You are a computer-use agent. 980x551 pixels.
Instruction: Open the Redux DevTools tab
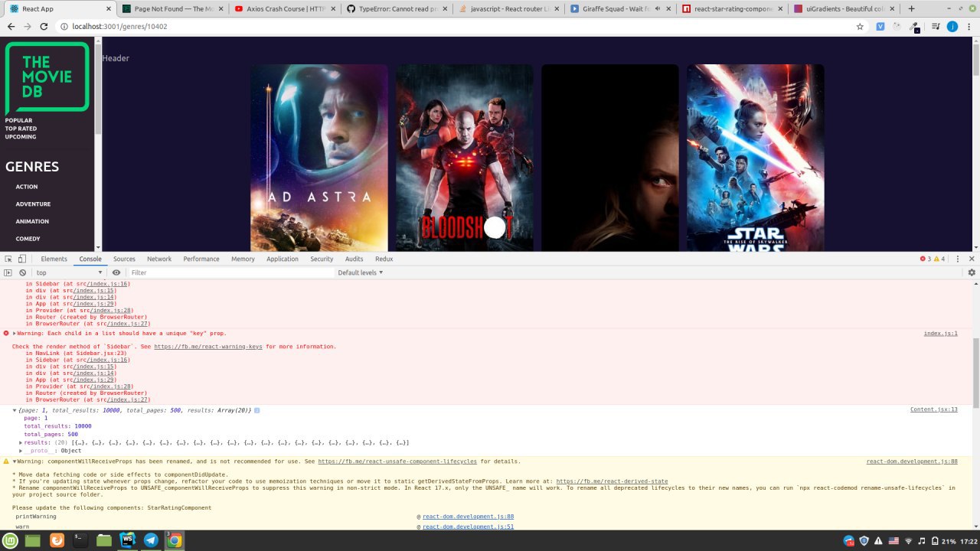(384, 259)
